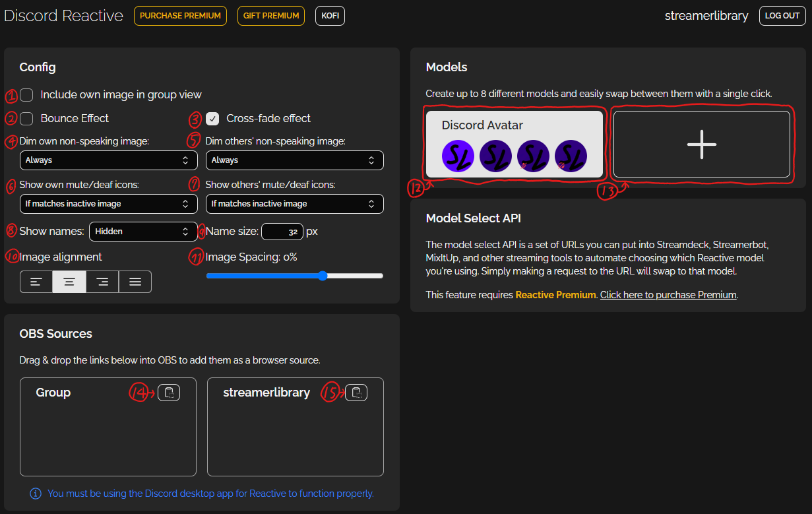Copy the Group OBS source link

(169, 393)
